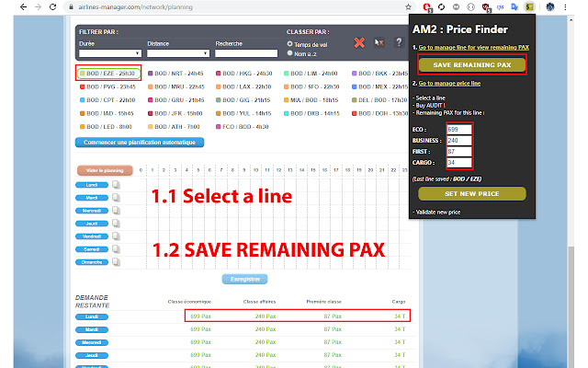588x368 pixels.
Task: Click the 699 Pax value in Lundi row
Action: click(200, 316)
